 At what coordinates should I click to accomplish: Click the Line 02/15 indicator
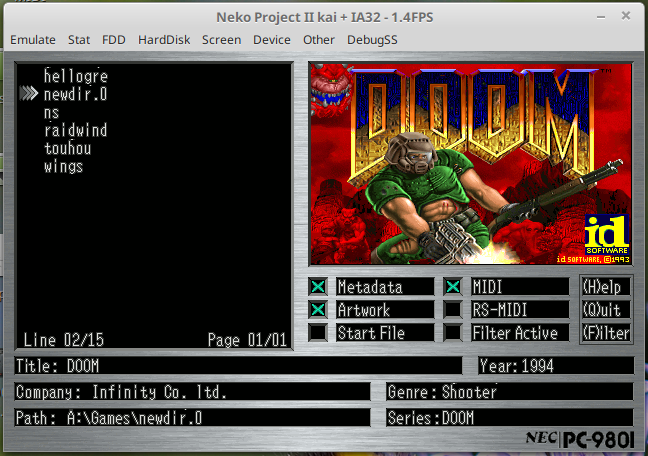click(64, 340)
